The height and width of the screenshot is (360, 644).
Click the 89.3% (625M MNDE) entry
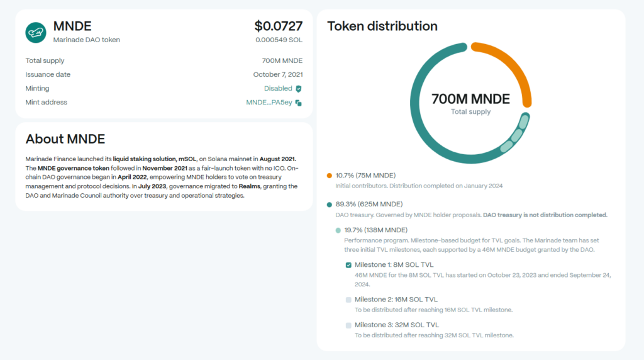point(369,205)
